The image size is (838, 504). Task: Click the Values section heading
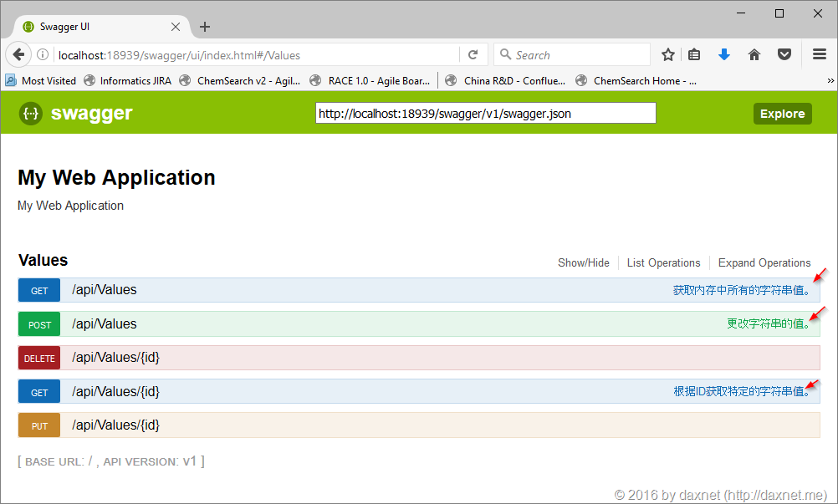tap(43, 261)
